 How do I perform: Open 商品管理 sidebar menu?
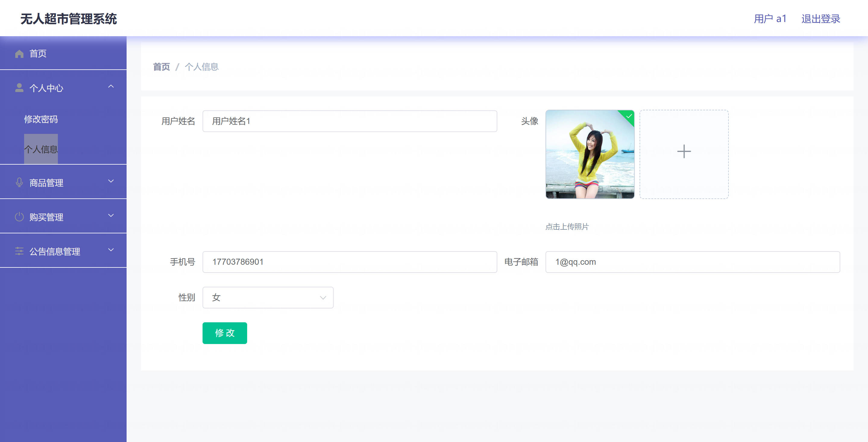pyautogui.click(x=63, y=182)
